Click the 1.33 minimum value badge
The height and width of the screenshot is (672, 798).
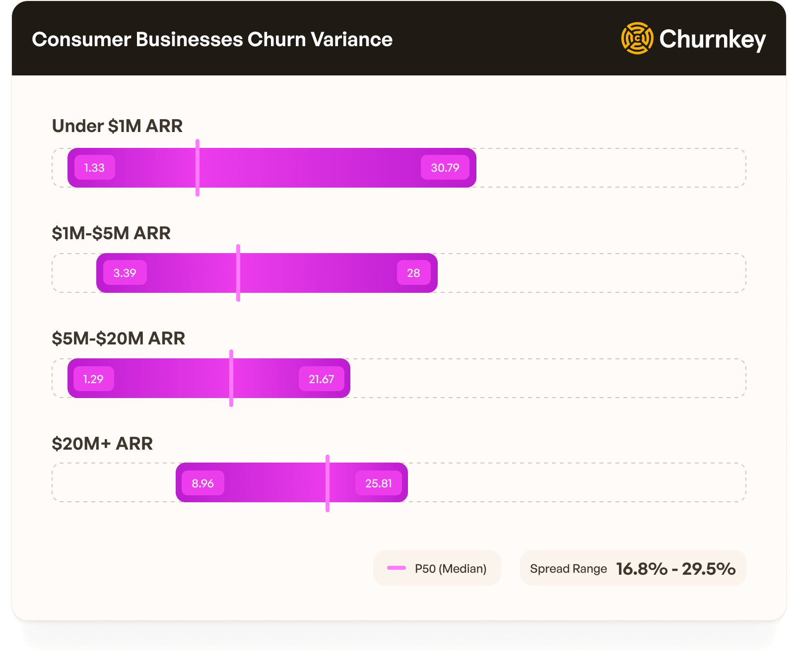point(94,168)
